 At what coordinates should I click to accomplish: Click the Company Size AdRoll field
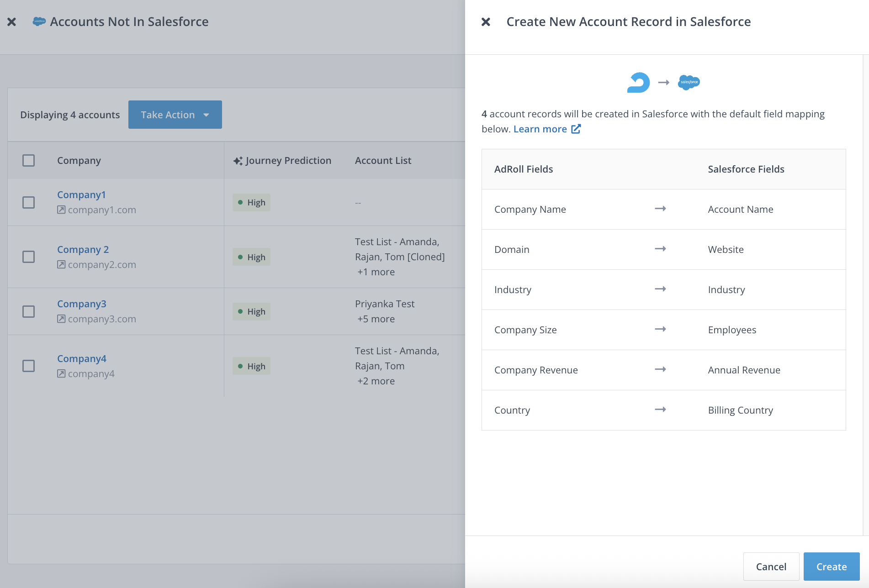point(525,330)
